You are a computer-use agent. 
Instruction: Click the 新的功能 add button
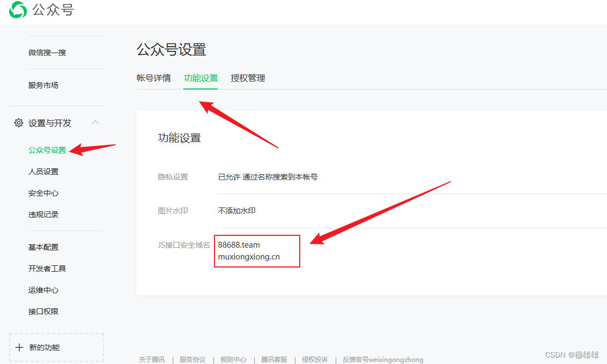click(56, 347)
